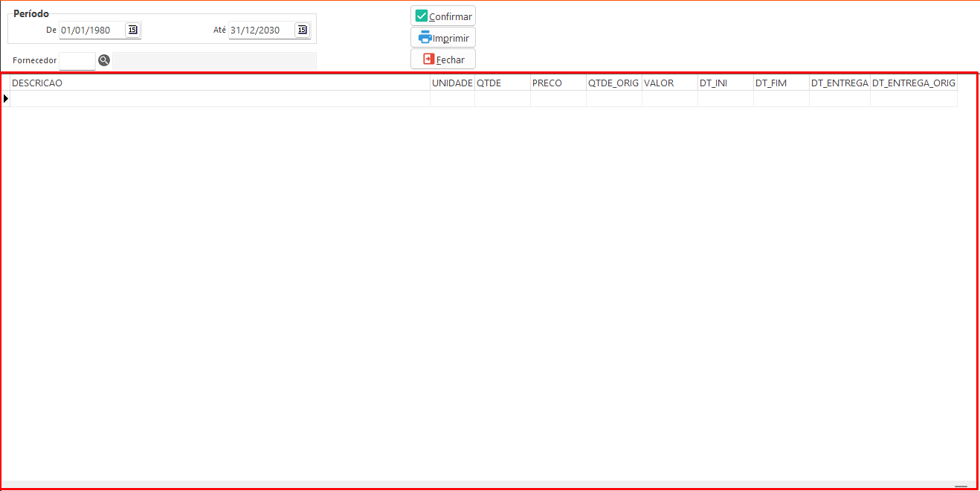Select the DT_ENTREGA column header
Screen dimensions: 980x491
click(839, 83)
